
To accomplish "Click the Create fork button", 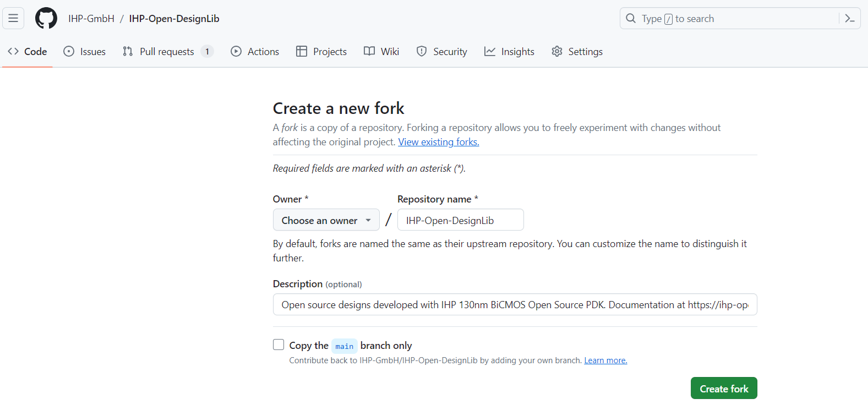I will [x=724, y=388].
